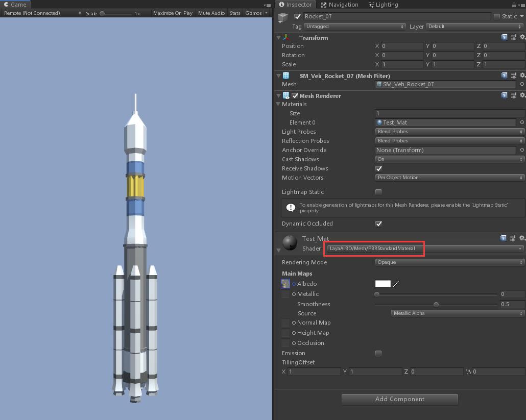
Task: Open the Transform component help documentation
Action: [x=504, y=37]
